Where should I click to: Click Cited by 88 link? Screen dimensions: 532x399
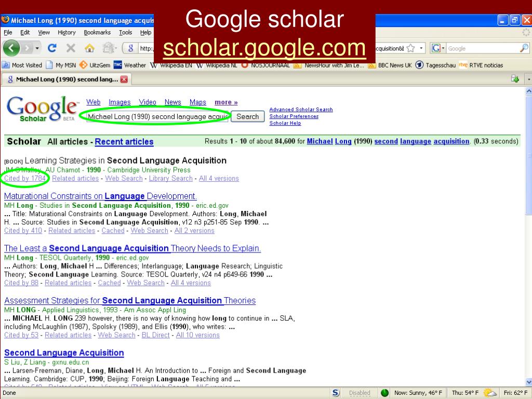click(x=21, y=283)
